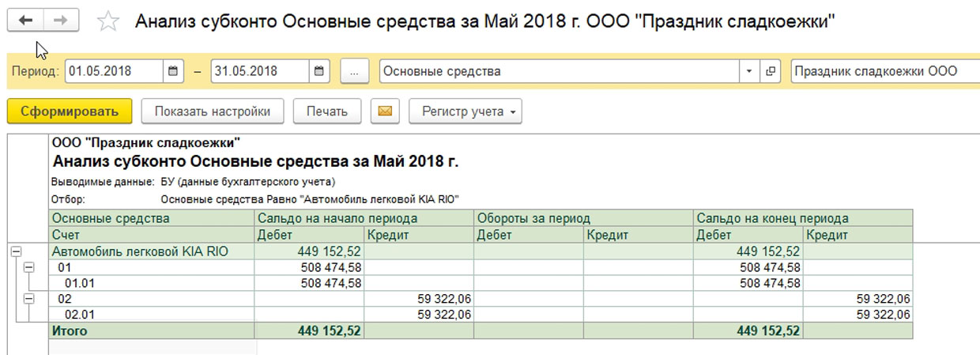This screenshot has width=980, height=355.
Task: Open calendar for end date 31.05.2018
Action: point(319,70)
